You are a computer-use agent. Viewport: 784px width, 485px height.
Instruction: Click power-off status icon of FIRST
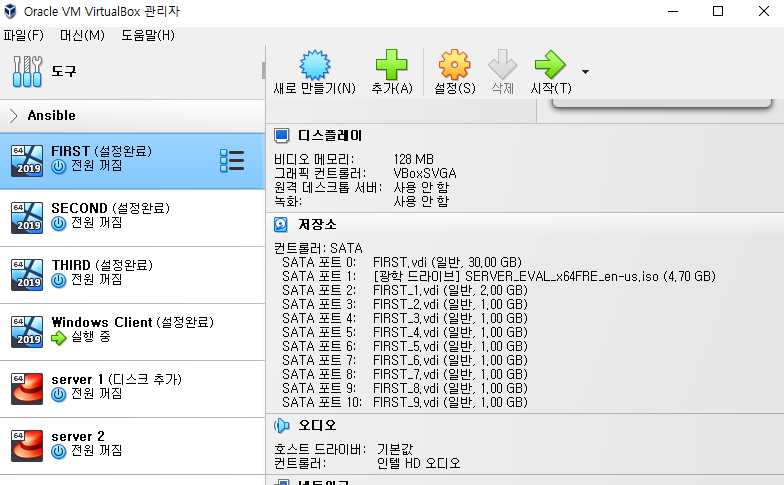pyautogui.click(x=58, y=166)
